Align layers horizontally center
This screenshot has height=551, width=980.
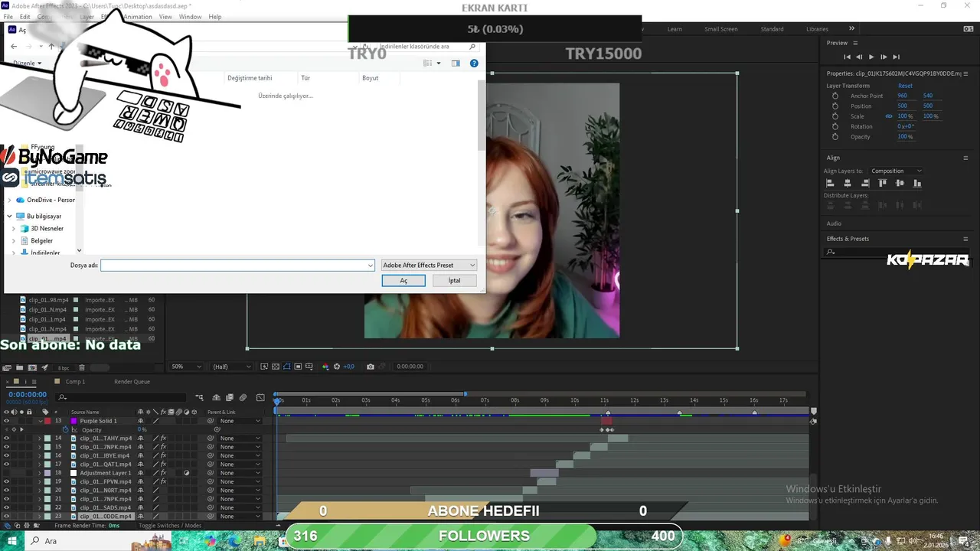(848, 183)
